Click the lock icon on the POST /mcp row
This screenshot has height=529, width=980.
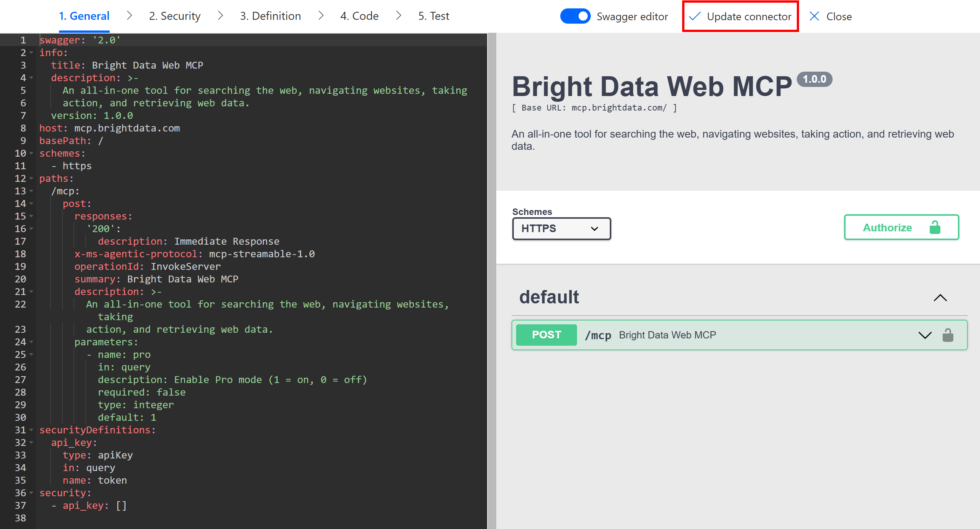click(948, 335)
